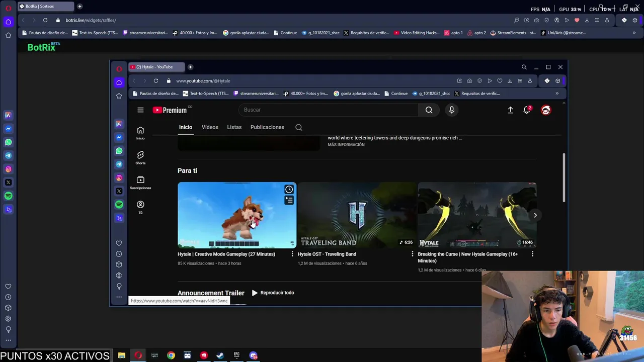Select the BotRix | Sorteos browser tab
The height and width of the screenshot is (362, 644).
[x=45, y=7]
